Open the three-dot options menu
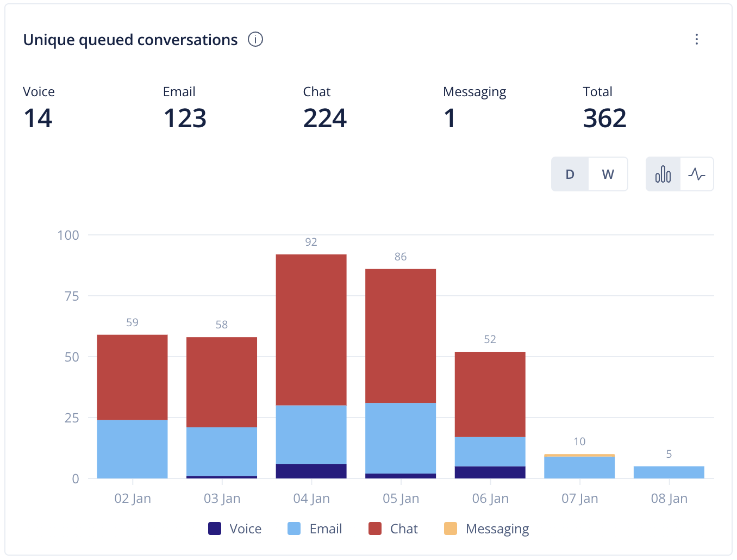 [697, 39]
